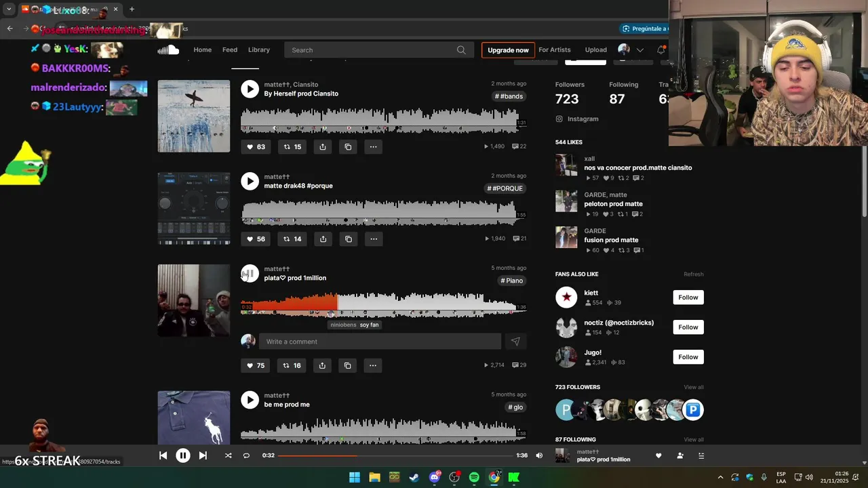
Task: Skip to previous track in player bar
Action: [163, 455]
